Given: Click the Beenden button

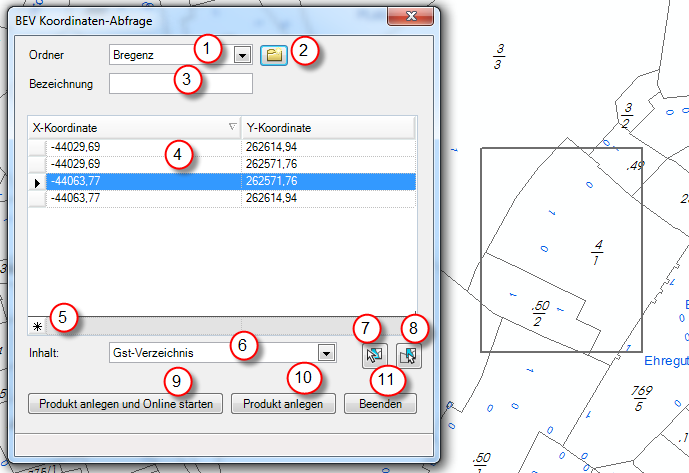Looking at the screenshot, I should click(380, 404).
